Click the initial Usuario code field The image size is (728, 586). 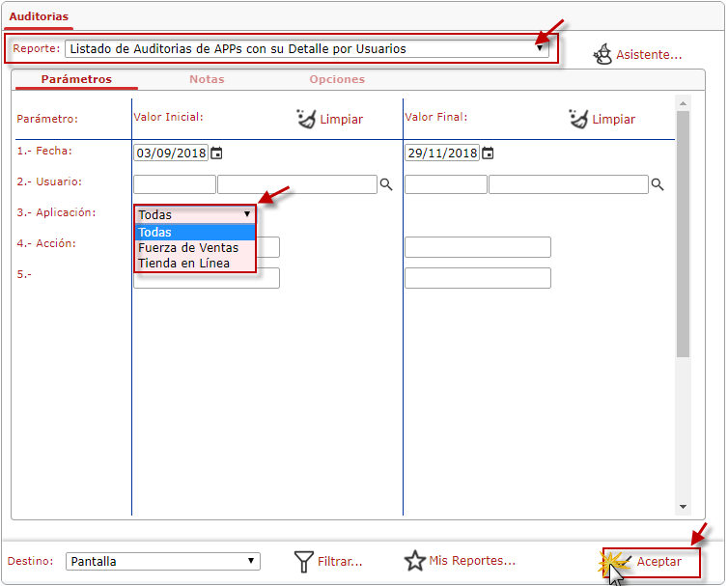coord(175,184)
